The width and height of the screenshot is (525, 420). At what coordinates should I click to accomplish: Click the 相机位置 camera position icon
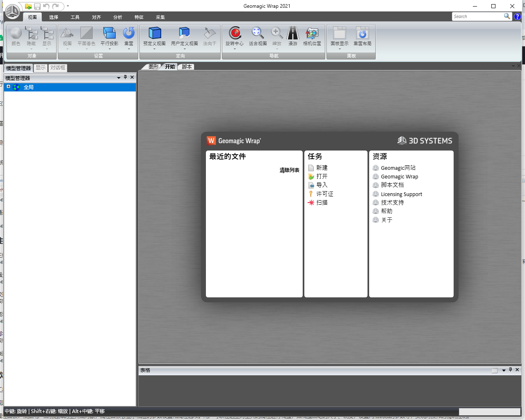(312, 33)
